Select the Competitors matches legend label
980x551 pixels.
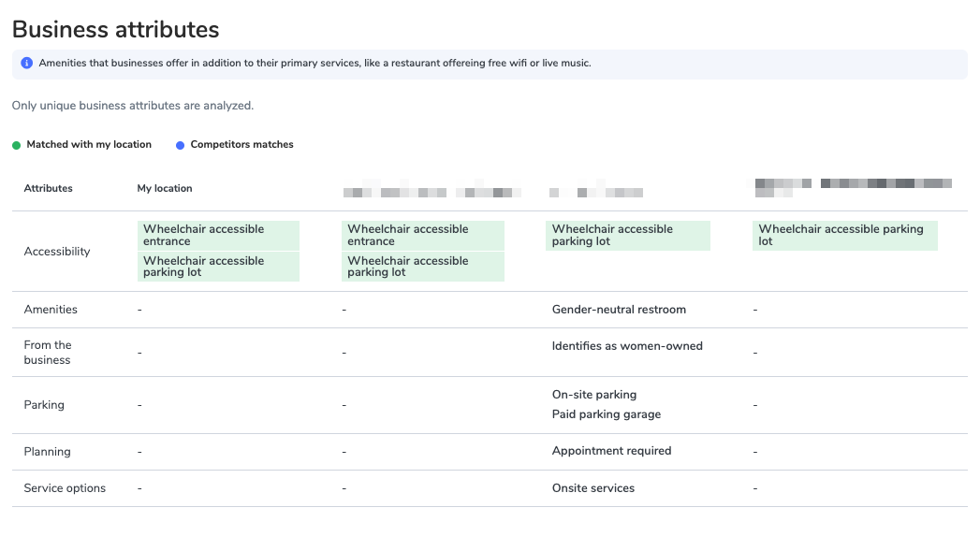pos(241,145)
